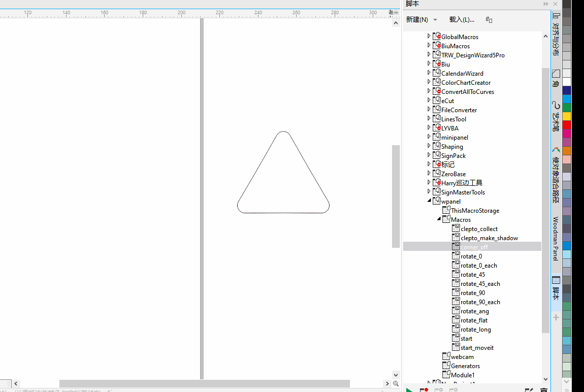Expand the SignPack tree node
Screen dimensions: 584x392
(x=429, y=155)
